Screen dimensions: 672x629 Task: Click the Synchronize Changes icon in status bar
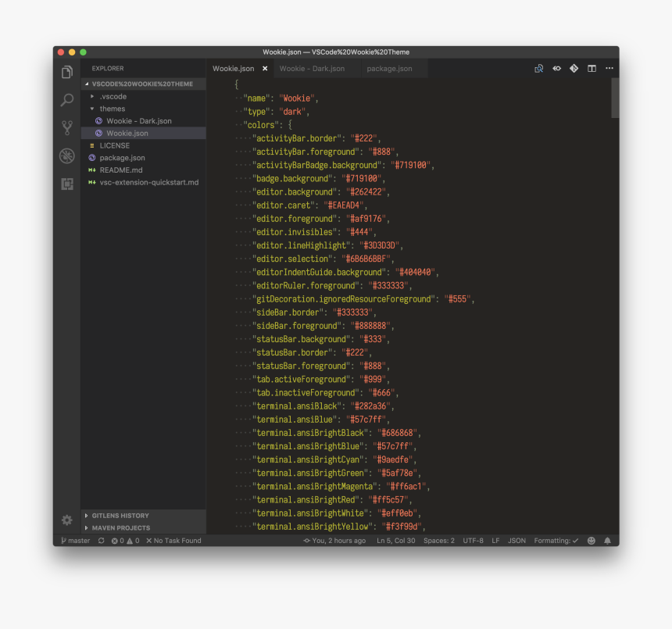coord(101,540)
